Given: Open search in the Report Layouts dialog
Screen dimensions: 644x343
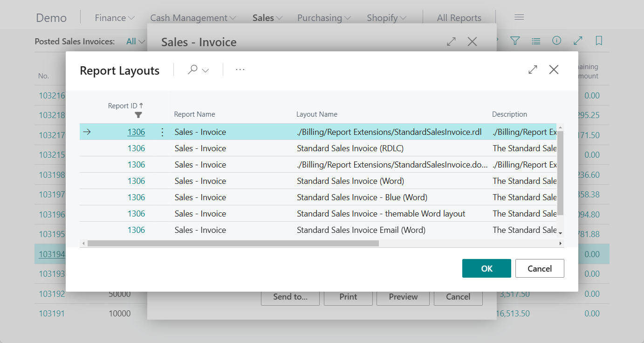Looking at the screenshot, I should point(192,70).
